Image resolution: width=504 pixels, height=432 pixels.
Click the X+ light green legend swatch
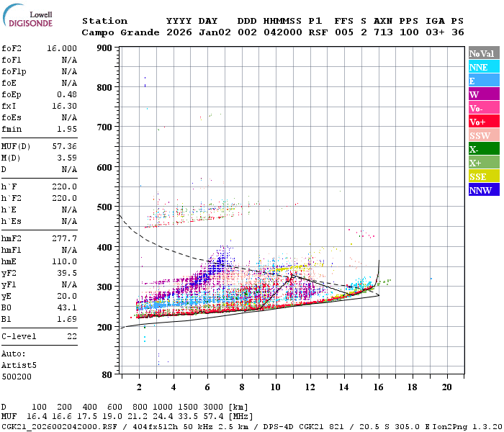(x=484, y=163)
